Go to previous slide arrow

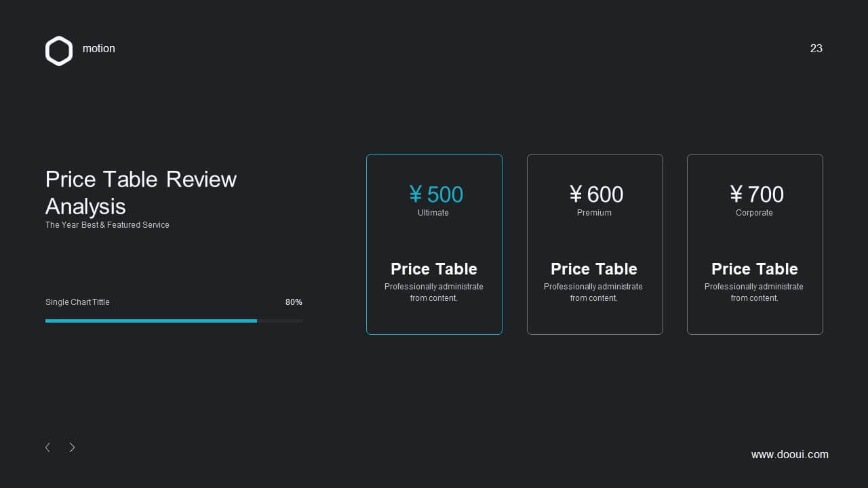[47, 447]
